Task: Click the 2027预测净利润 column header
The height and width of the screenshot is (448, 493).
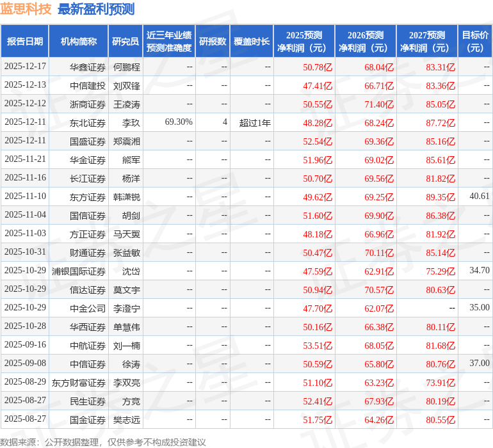Action: 427,42
